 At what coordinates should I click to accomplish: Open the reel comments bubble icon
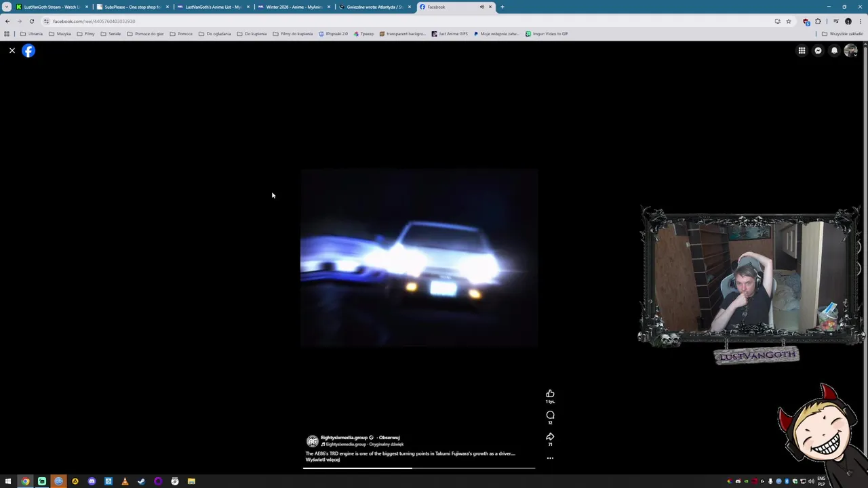[x=550, y=415]
